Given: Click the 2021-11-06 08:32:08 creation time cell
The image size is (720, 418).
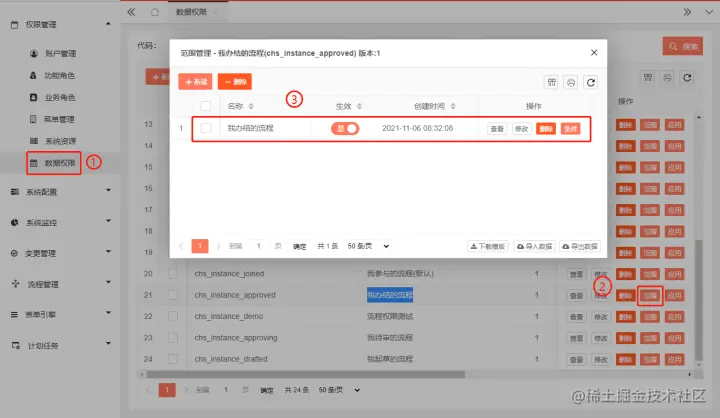Looking at the screenshot, I should click(x=417, y=128).
